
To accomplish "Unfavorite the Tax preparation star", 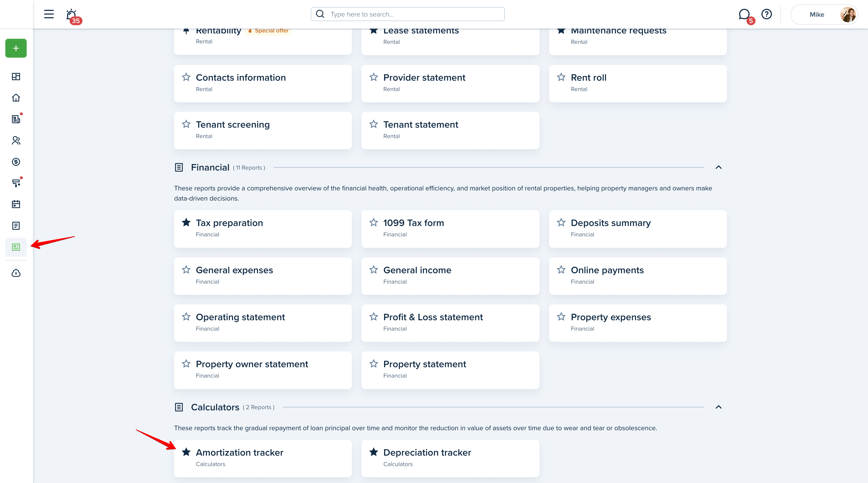I will pos(186,222).
